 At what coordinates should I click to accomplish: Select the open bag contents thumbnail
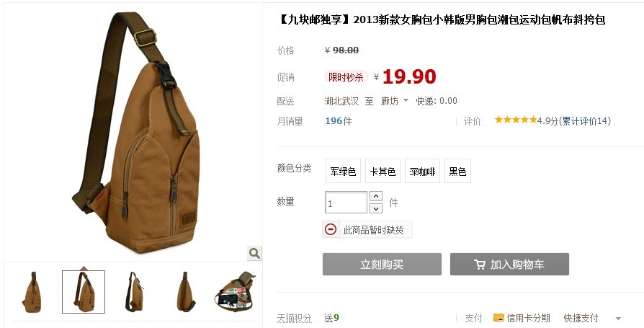pos(236,292)
